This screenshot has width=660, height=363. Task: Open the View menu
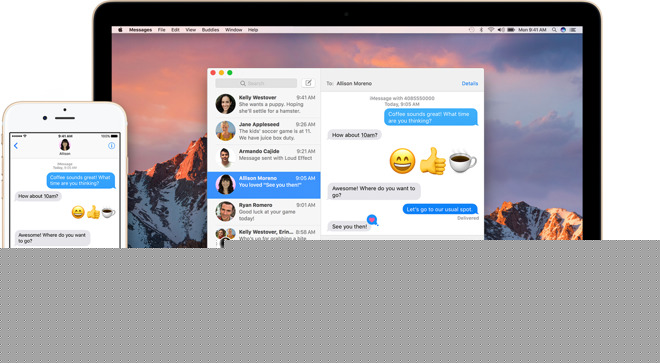[x=191, y=30]
